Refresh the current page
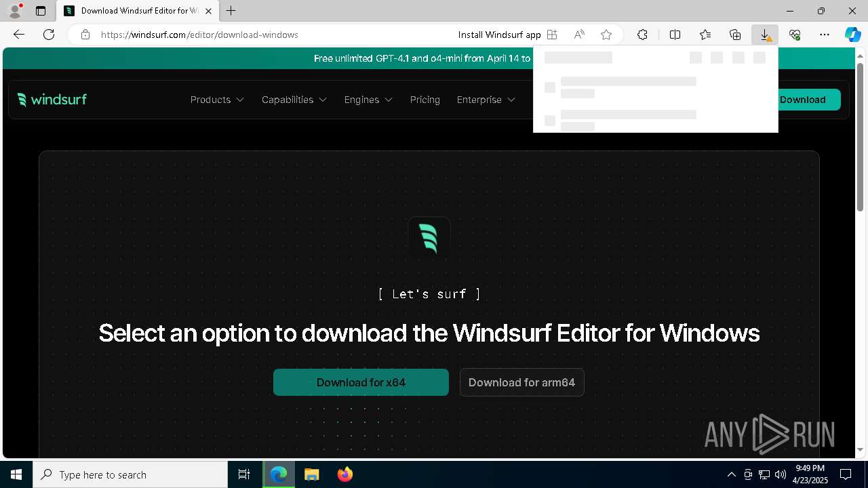Viewport: 868px width, 488px height. point(49,35)
